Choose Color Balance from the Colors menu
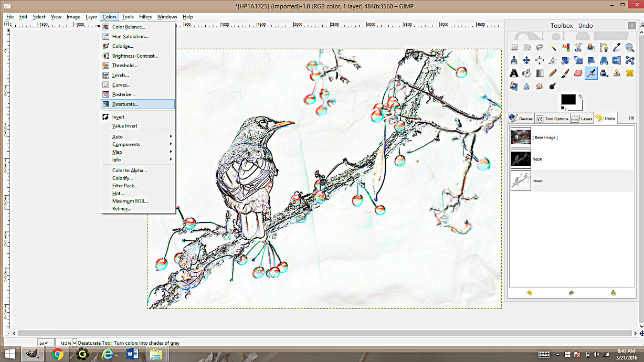The height and width of the screenshot is (362, 644). (x=138, y=27)
